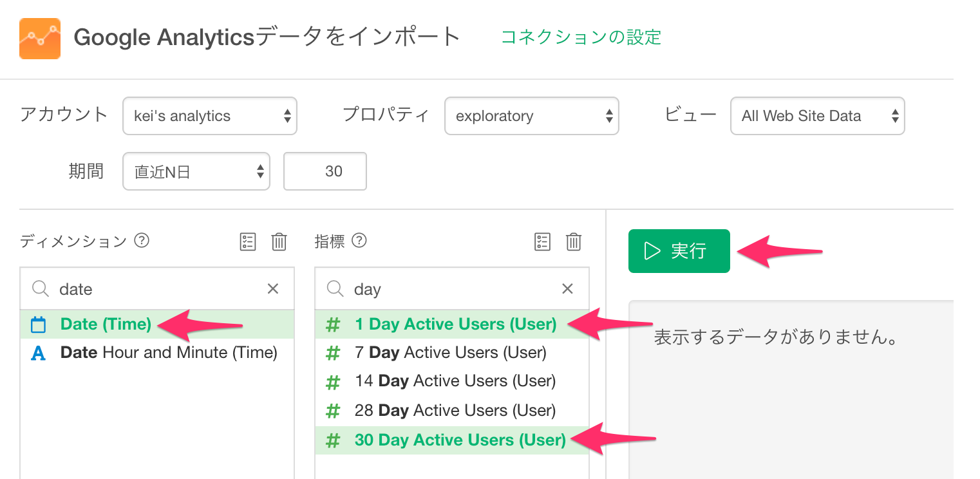
Task: Click the days input field showing 30
Action: click(x=325, y=171)
